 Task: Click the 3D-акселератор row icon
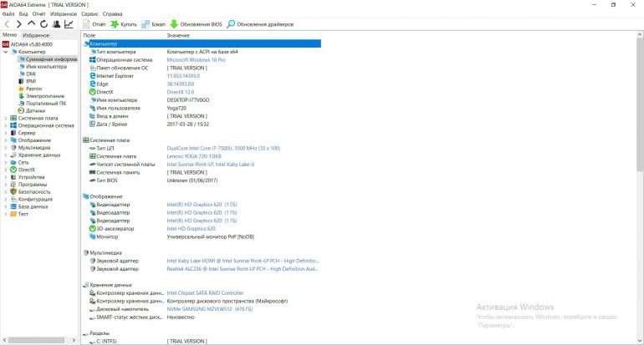92,229
